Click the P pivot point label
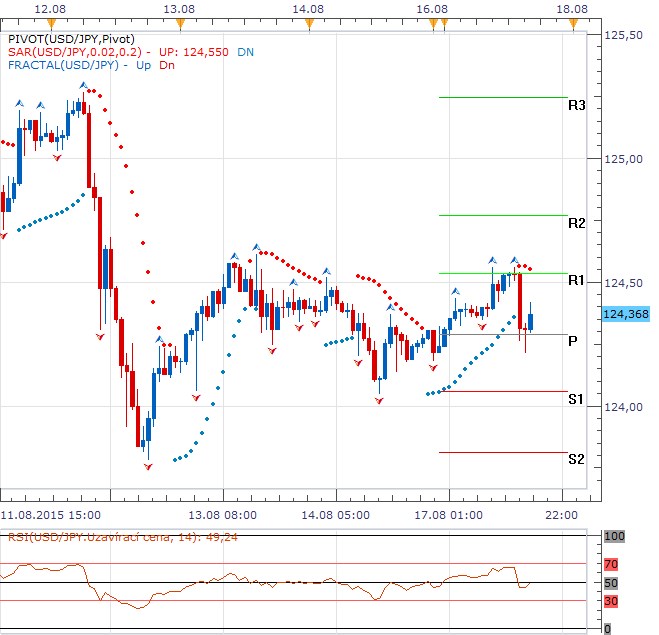 point(572,341)
